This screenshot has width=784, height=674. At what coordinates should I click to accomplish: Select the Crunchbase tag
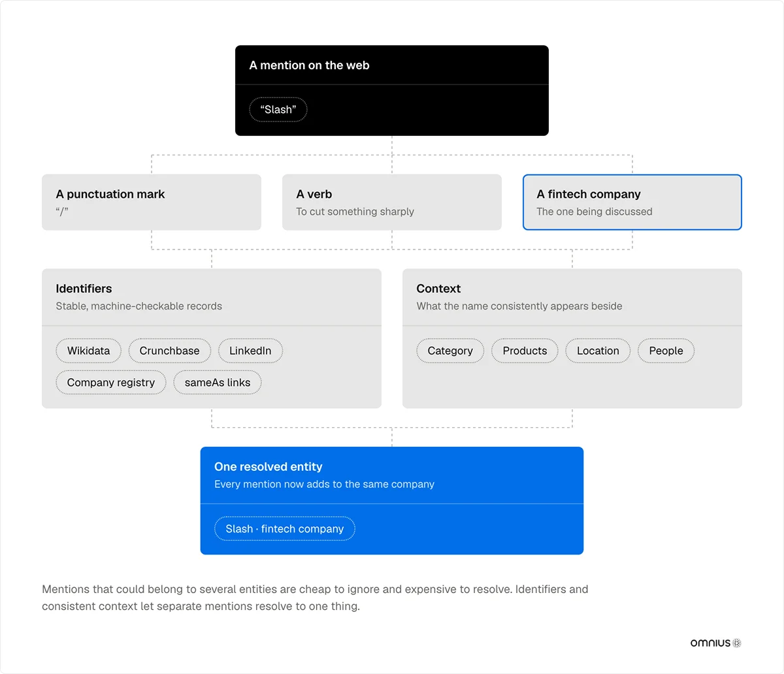[170, 351]
